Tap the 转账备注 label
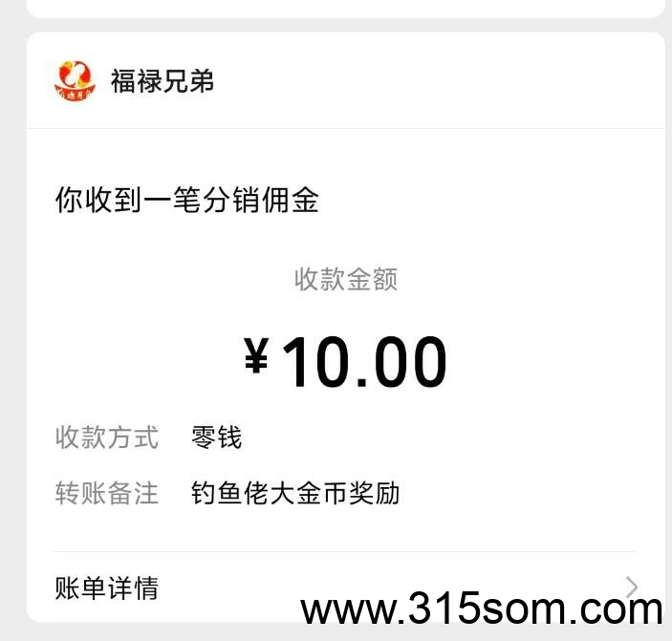Viewport: 672px width, 641px height. coord(107,493)
